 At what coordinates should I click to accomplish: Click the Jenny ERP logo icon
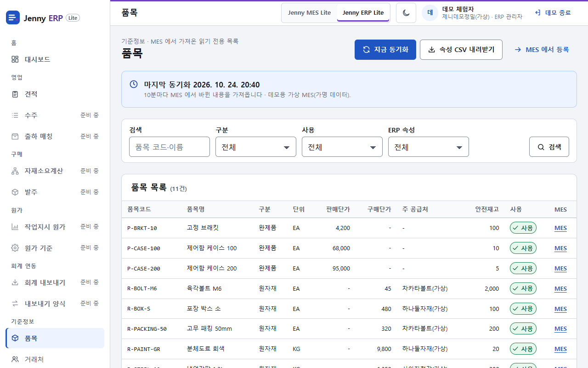(13, 17)
